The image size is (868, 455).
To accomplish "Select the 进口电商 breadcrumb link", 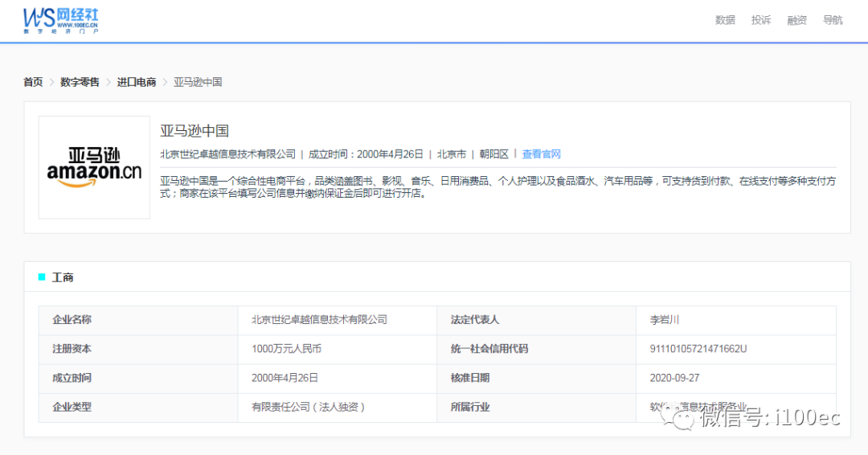I will [x=137, y=82].
